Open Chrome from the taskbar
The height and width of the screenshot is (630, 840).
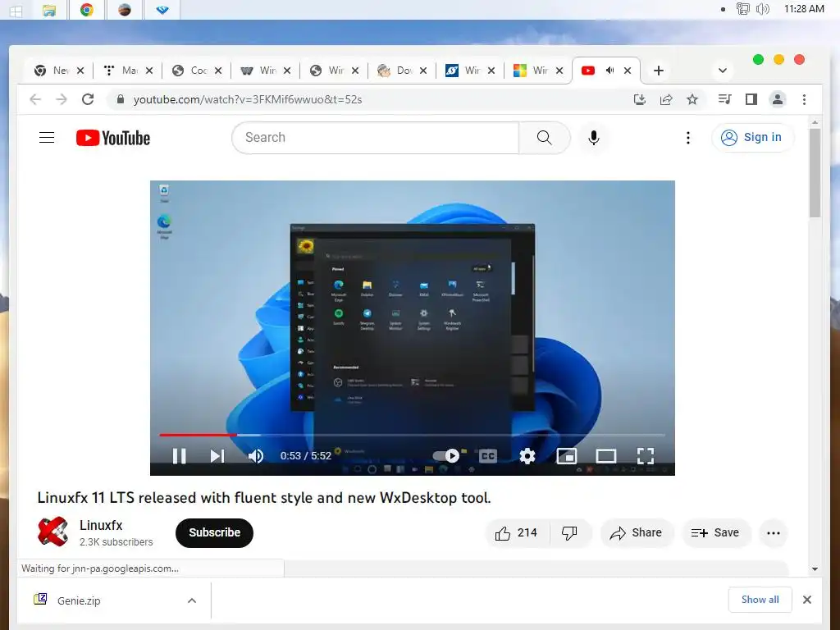87,10
